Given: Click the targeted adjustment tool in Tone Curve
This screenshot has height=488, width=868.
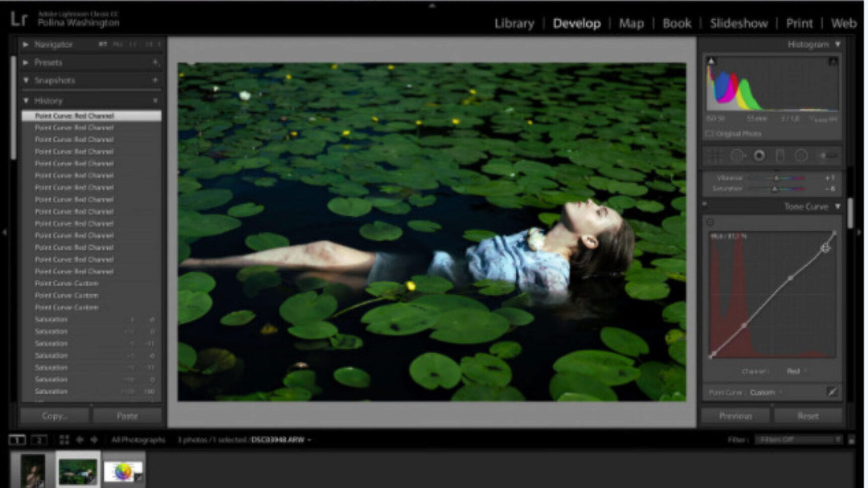Looking at the screenshot, I should pyautogui.click(x=710, y=222).
